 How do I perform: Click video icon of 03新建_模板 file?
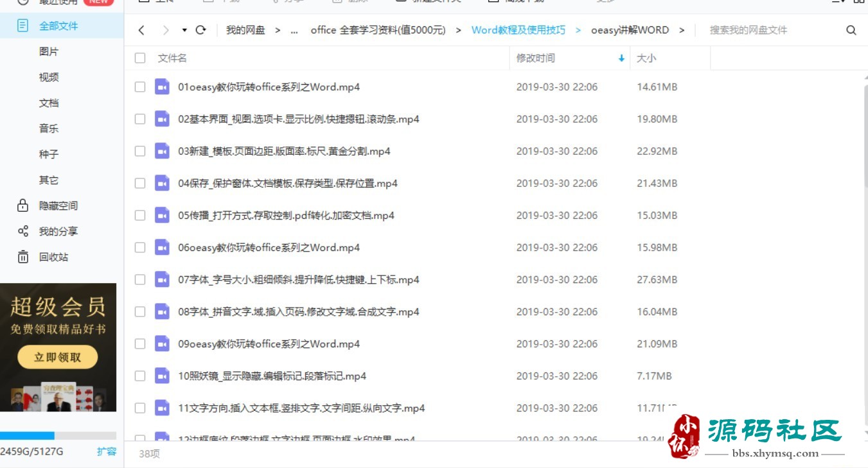162,151
